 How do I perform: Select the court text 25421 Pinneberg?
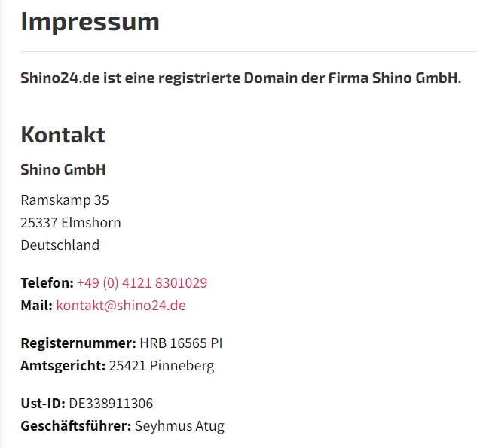(x=161, y=366)
